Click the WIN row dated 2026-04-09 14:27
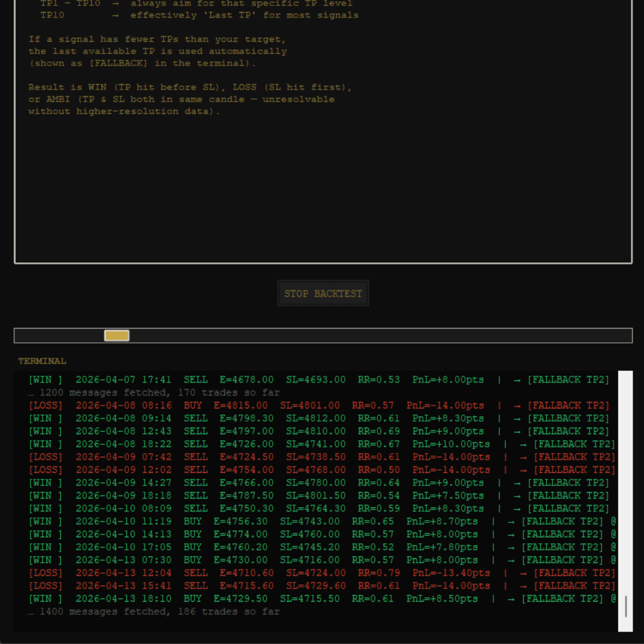 point(318,482)
